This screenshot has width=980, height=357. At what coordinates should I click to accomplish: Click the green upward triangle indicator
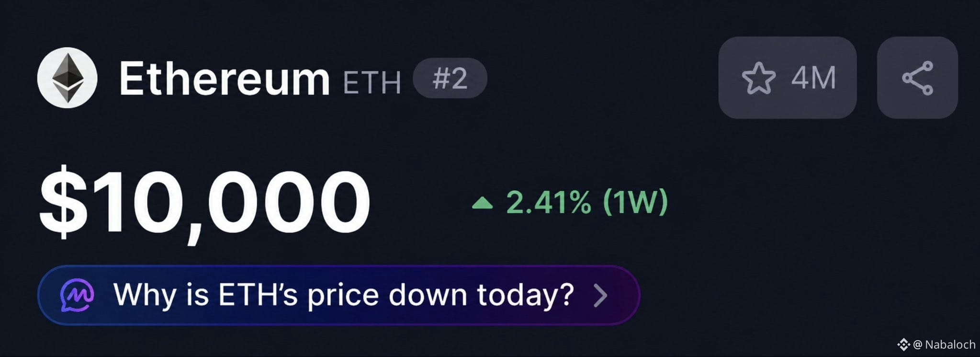(482, 203)
